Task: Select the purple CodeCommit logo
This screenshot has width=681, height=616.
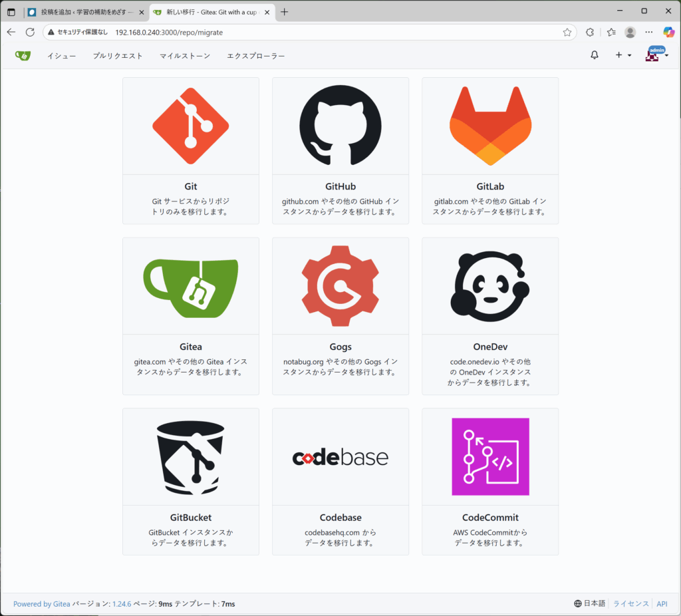Action: (x=490, y=456)
